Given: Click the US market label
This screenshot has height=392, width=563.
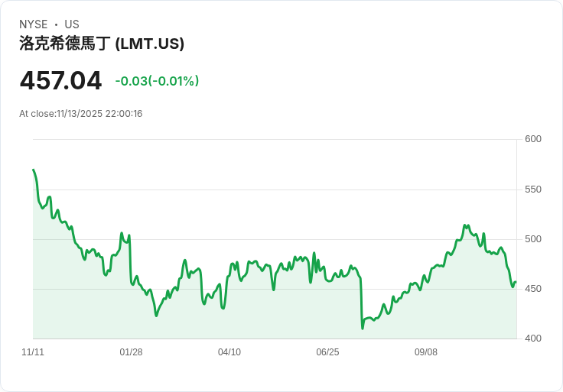Looking at the screenshot, I should [72, 24].
